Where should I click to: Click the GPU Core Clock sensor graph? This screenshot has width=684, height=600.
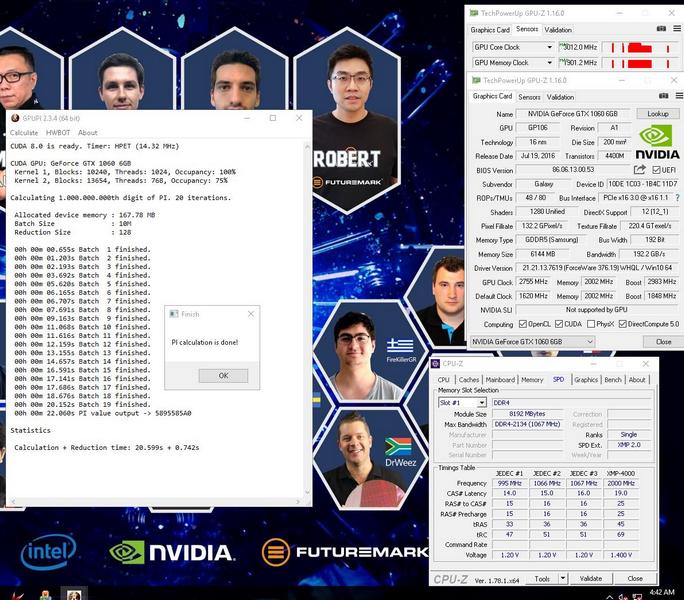point(642,47)
